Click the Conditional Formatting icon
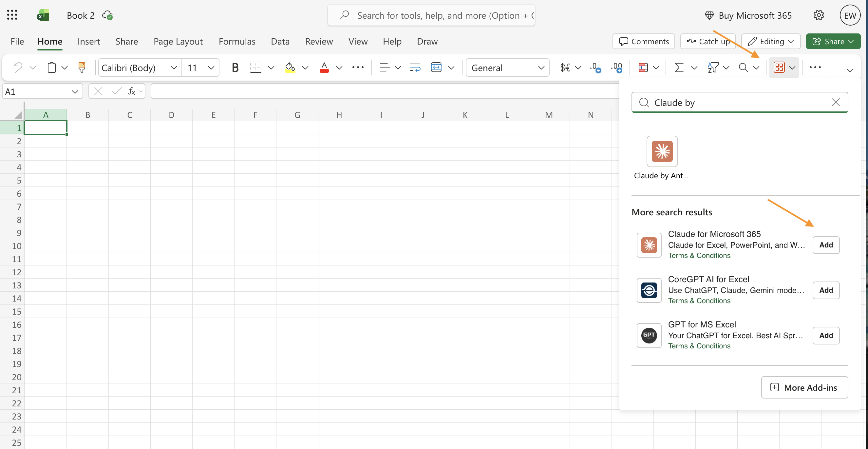The height and width of the screenshot is (449, 868). [643, 68]
